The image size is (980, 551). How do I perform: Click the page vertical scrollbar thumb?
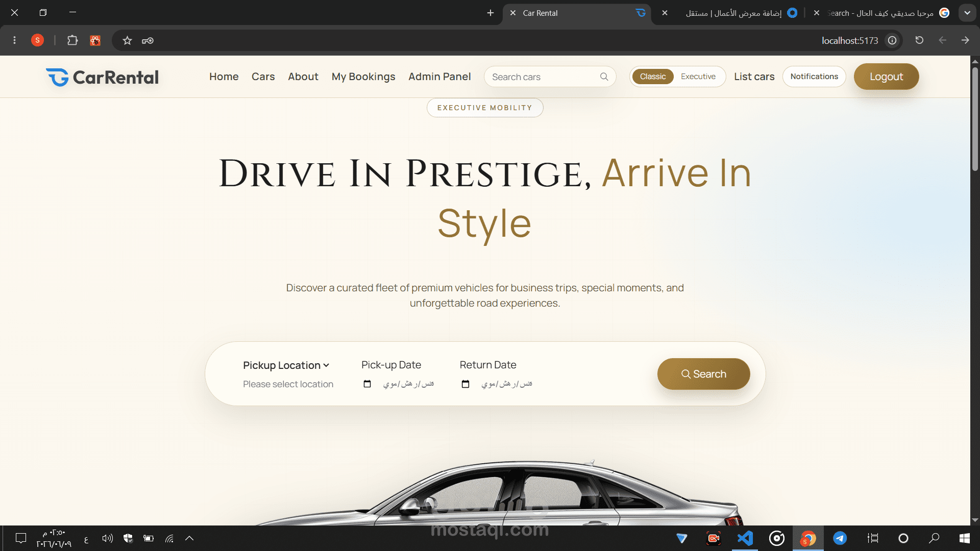[x=975, y=118]
